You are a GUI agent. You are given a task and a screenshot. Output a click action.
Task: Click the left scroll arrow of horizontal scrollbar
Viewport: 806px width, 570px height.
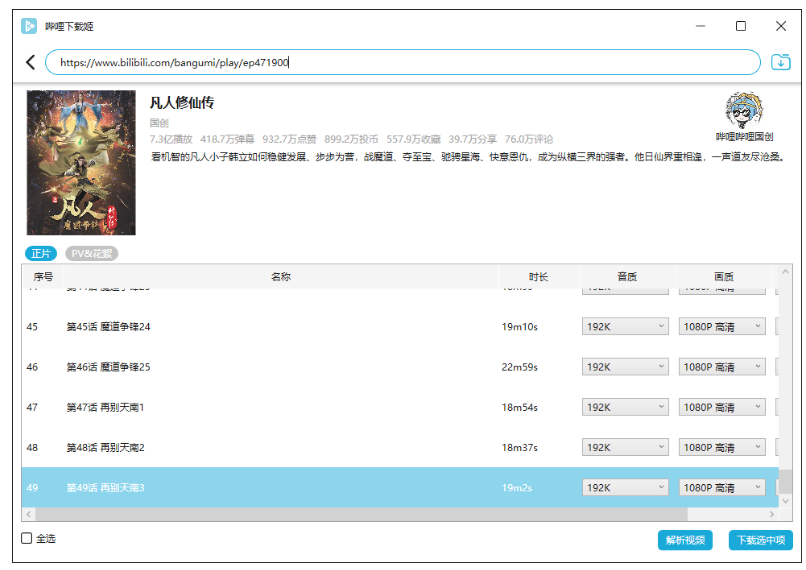29,514
